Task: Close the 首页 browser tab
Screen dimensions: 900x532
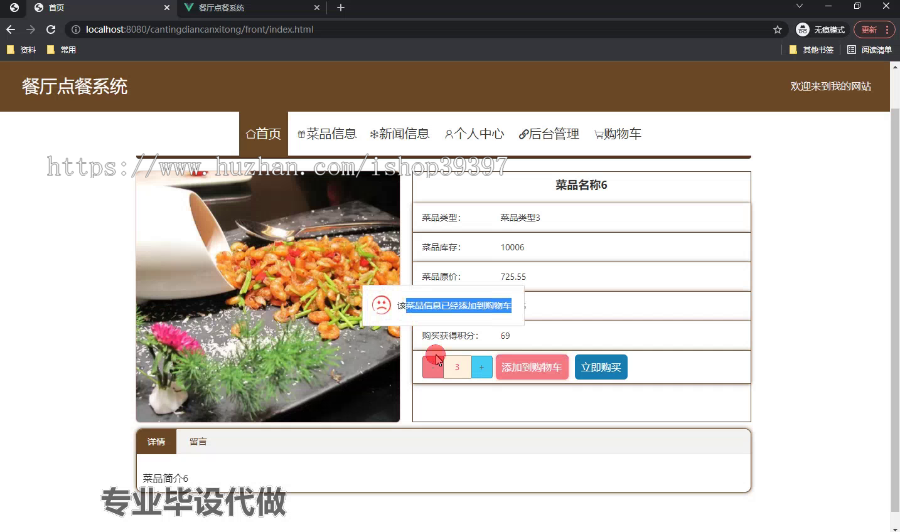Action: [167, 7]
